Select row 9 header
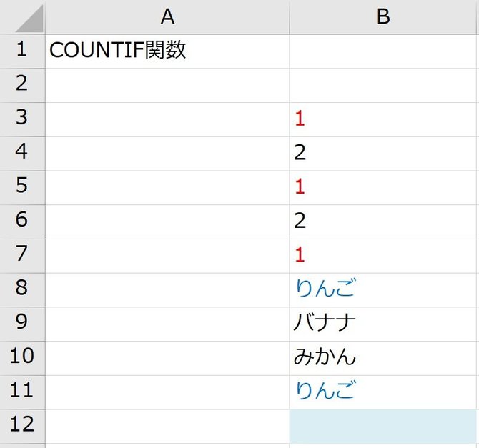This screenshot has height=448, width=479. pos(22,324)
